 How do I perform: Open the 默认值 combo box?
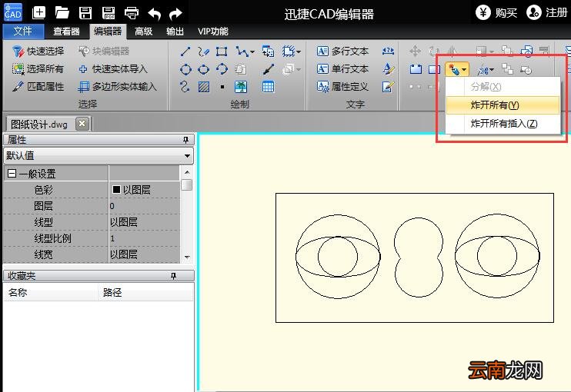tap(98, 155)
